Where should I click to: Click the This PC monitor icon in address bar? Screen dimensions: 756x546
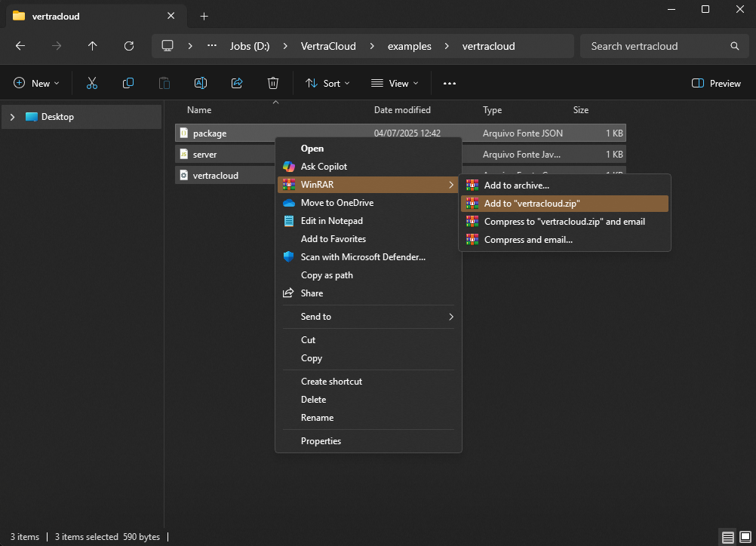pyautogui.click(x=167, y=46)
